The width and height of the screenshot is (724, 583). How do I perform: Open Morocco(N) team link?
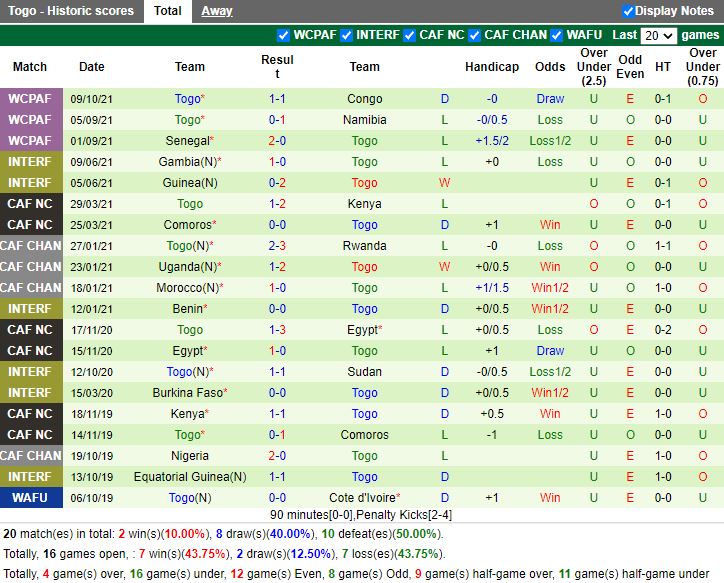pos(187,288)
